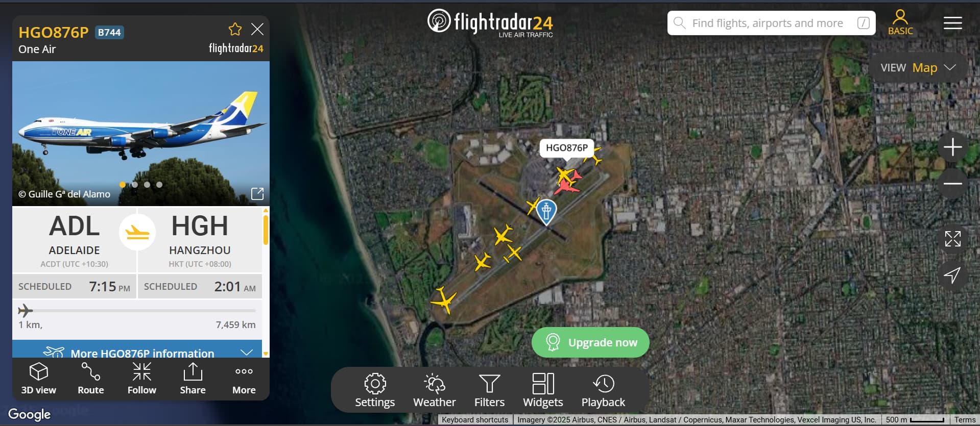Image resolution: width=980 pixels, height=426 pixels.
Task: Mark HGO876P as favorite with star
Action: pyautogui.click(x=235, y=29)
